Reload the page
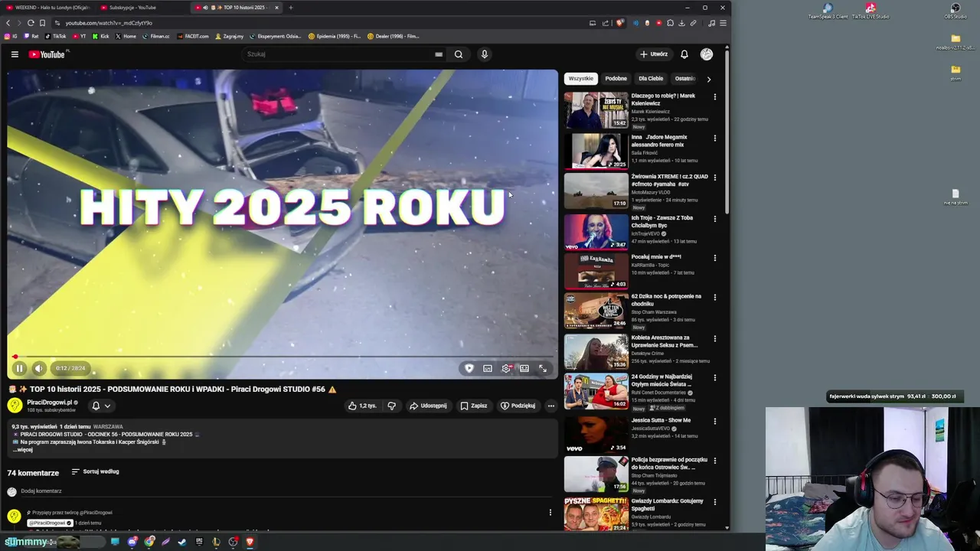This screenshot has height=551, width=980. click(x=31, y=23)
